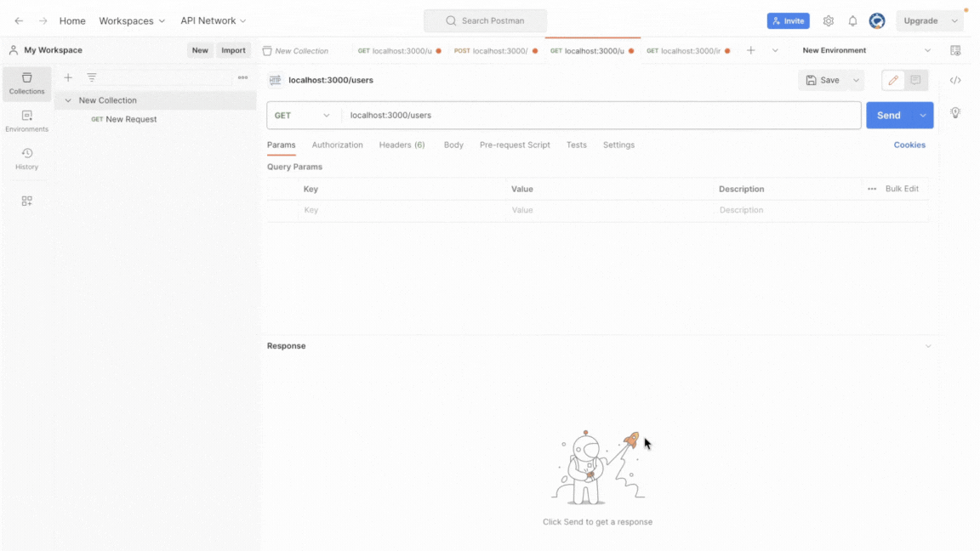Open the History sidebar panel
Screen dimensions: 980x551
[27, 159]
